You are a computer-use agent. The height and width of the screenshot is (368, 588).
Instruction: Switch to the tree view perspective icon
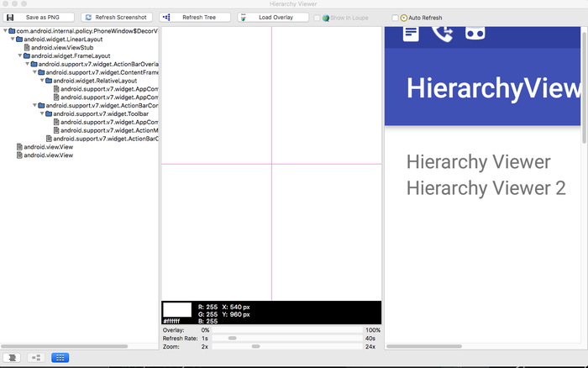coord(36,358)
